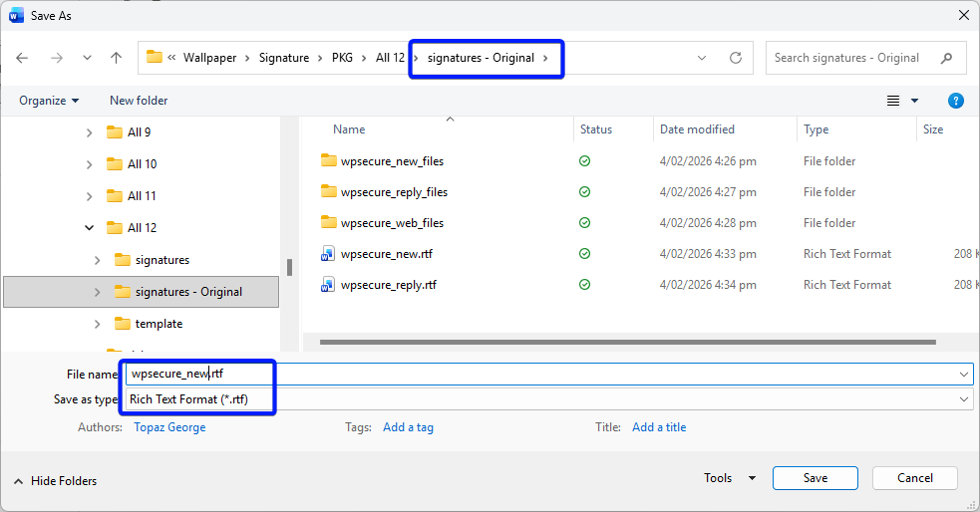Open the Help question mark icon
The image size is (980, 512).
point(955,101)
